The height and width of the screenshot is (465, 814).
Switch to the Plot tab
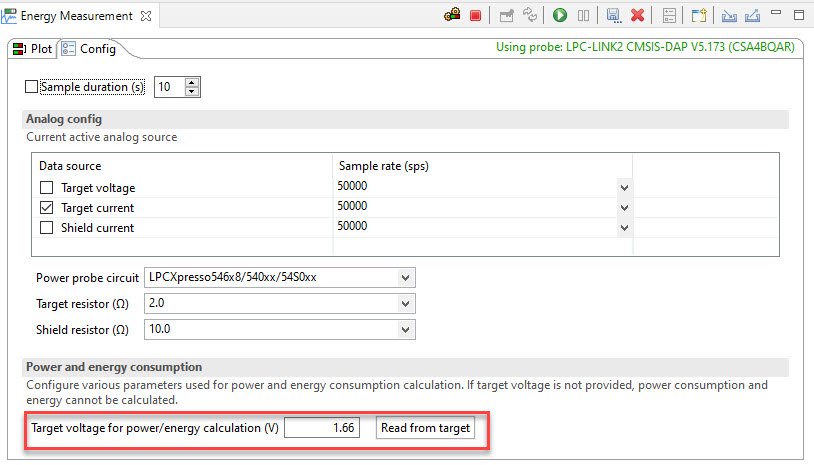tap(32, 49)
